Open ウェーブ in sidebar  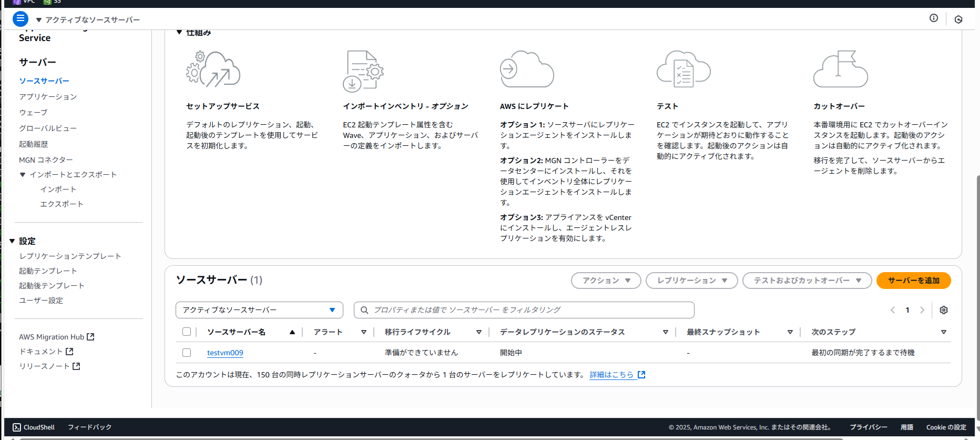pos(33,113)
